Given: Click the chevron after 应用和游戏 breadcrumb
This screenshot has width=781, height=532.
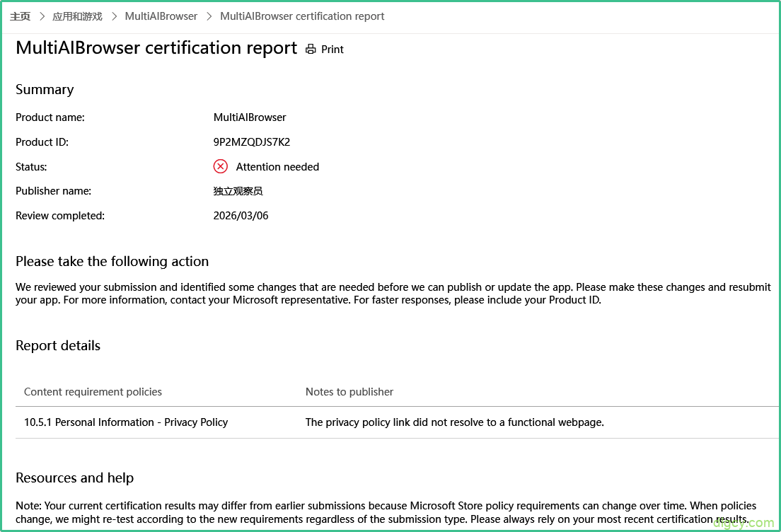Looking at the screenshot, I should click(114, 16).
